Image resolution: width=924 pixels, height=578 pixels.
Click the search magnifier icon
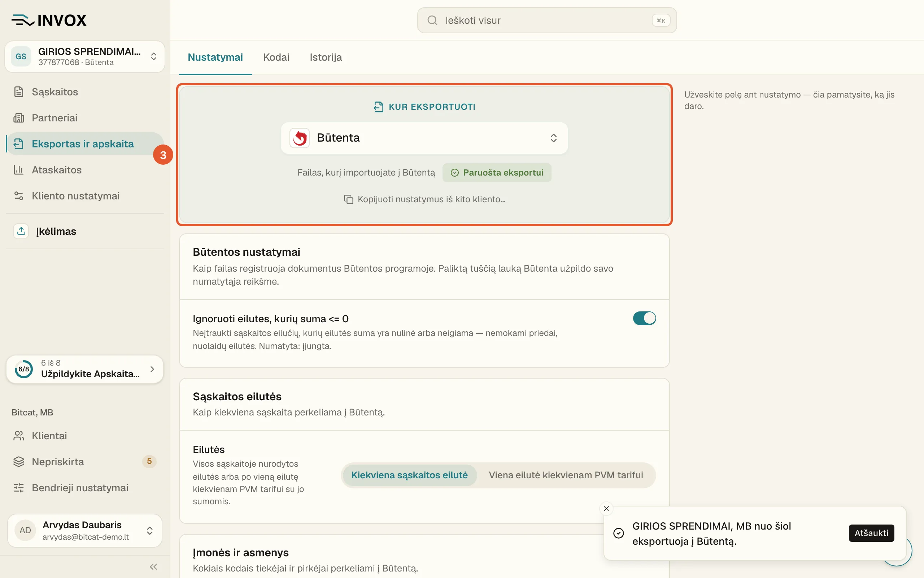[x=432, y=20]
